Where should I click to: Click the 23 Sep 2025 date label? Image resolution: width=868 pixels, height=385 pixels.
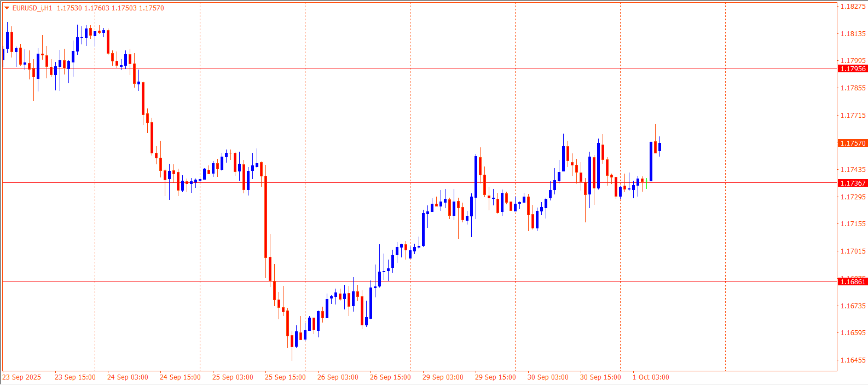pyautogui.click(x=22, y=377)
